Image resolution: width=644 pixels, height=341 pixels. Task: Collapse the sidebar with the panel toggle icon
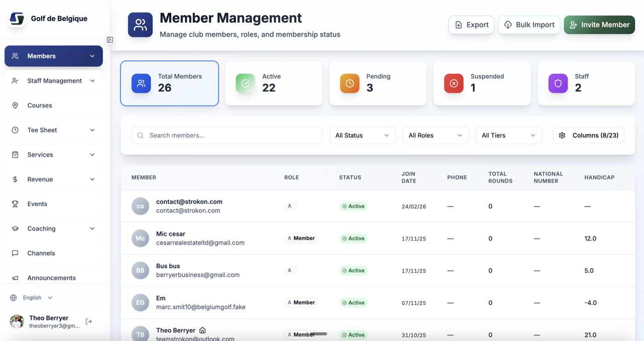110,40
